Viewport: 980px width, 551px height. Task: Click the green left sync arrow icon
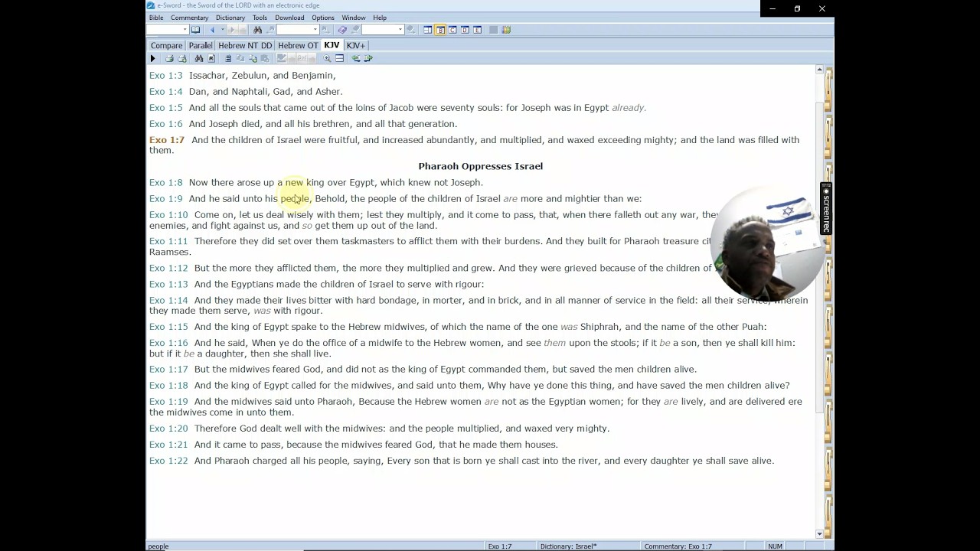pos(356,58)
